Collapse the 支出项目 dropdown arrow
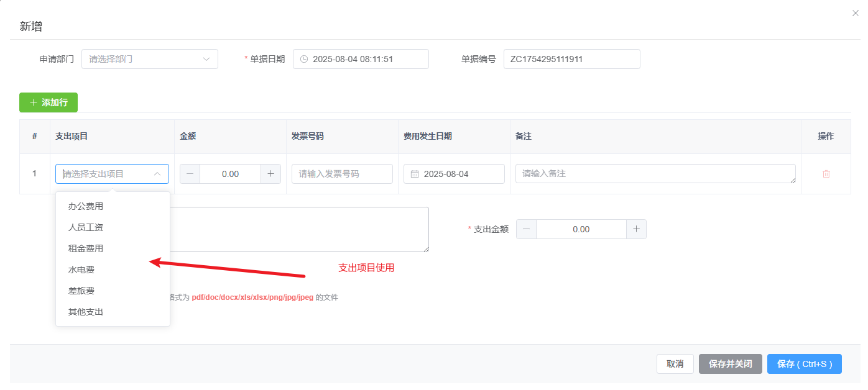Screen dimensions: 868x390 157,174
